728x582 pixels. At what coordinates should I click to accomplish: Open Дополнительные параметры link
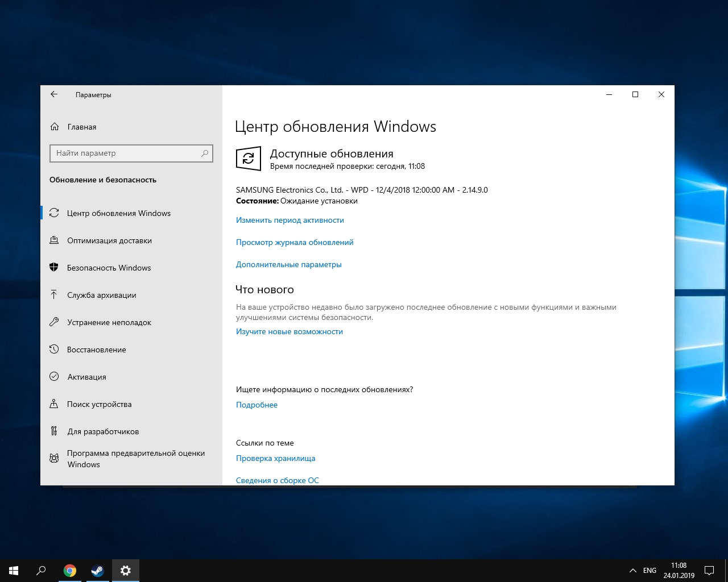[x=289, y=264]
